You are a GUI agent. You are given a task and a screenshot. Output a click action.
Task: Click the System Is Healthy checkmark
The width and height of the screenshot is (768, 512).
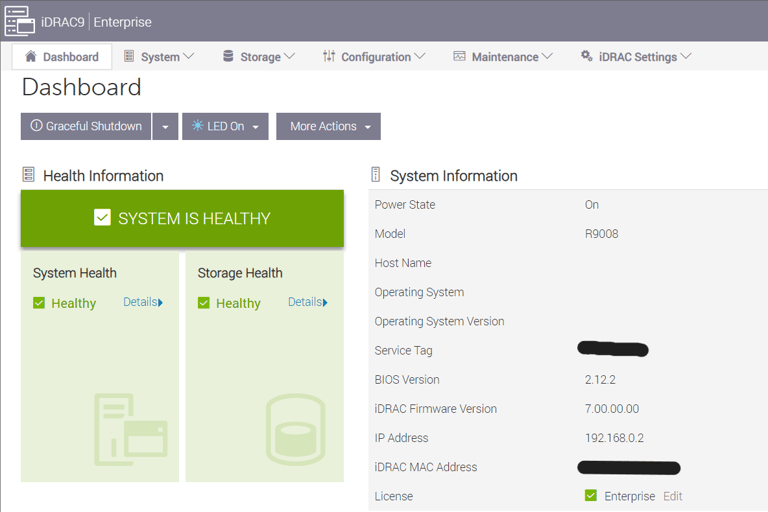click(102, 217)
